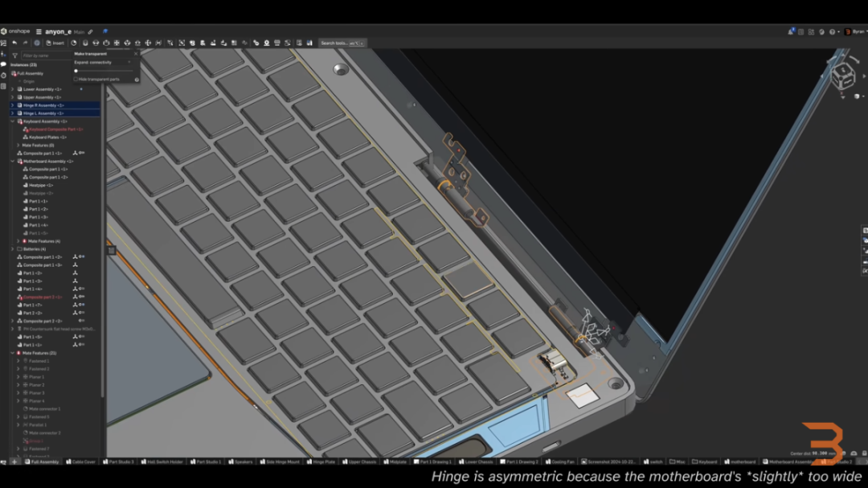Click the Redo arrow in the toolbar
The image size is (868, 488).
tap(25, 43)
